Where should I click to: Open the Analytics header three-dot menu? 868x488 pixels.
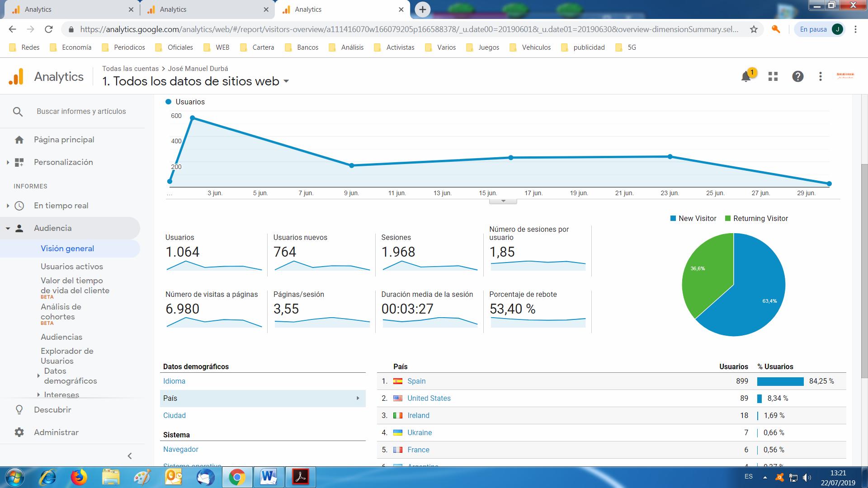821,76
